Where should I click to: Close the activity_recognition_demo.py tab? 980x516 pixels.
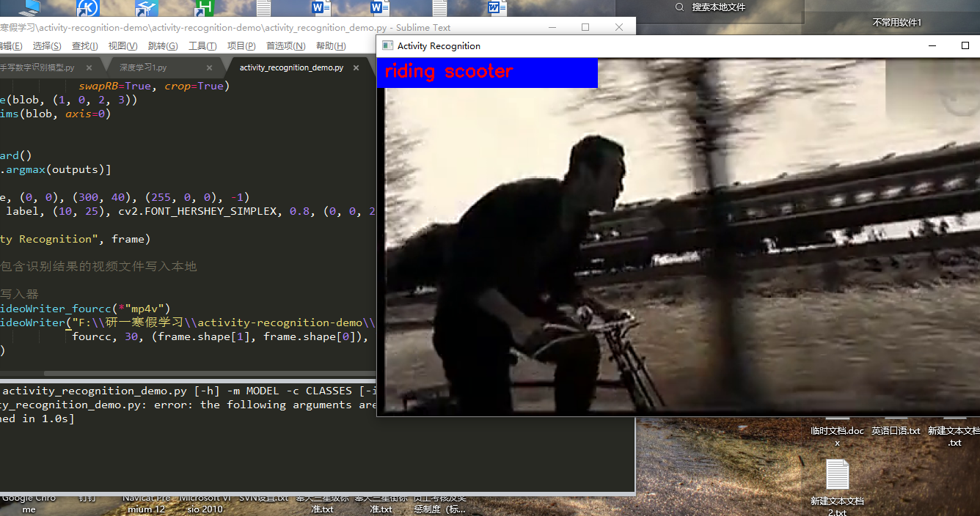356,67
